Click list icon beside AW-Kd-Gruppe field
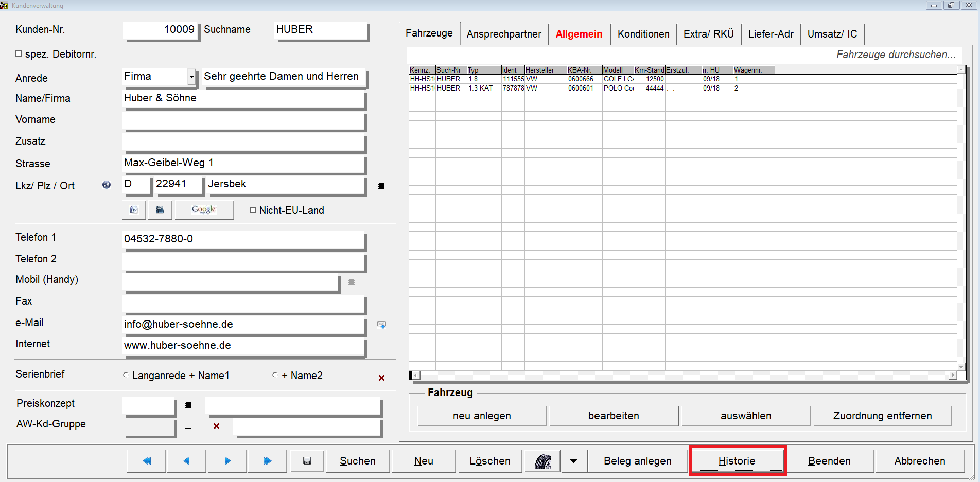Viewport: 980px width, 482px height. tap(188, 426)
